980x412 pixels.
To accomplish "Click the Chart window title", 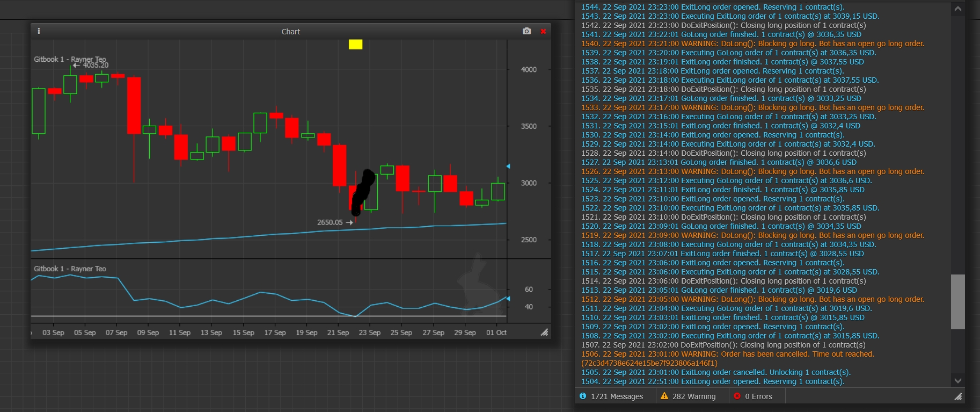I will [x=290, y=32].
